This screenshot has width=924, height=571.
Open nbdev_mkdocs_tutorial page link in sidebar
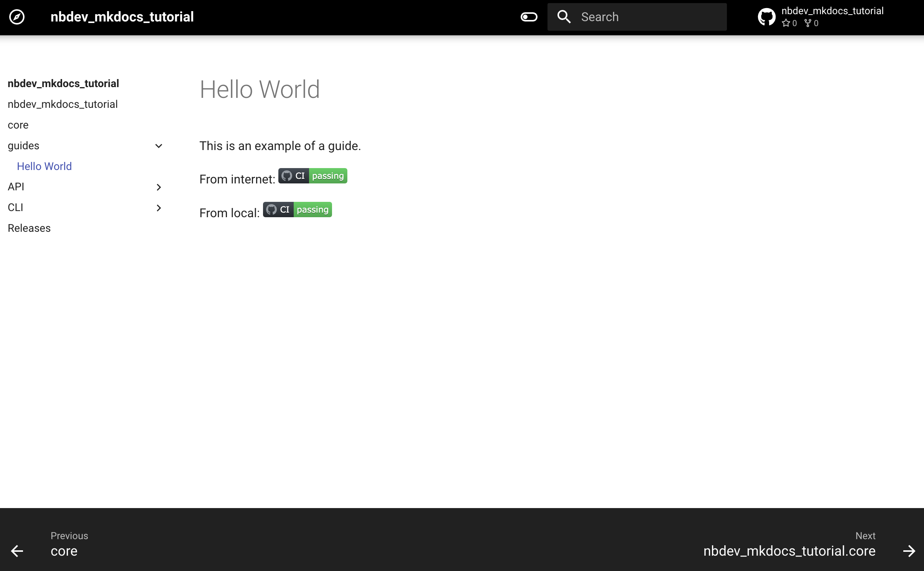point(62,104)
